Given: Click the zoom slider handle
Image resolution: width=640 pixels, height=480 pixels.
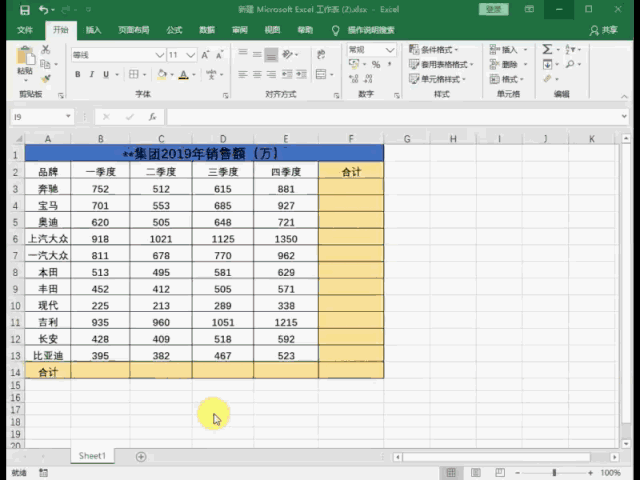Looking at the screenshot, I should tap(554, 473).
